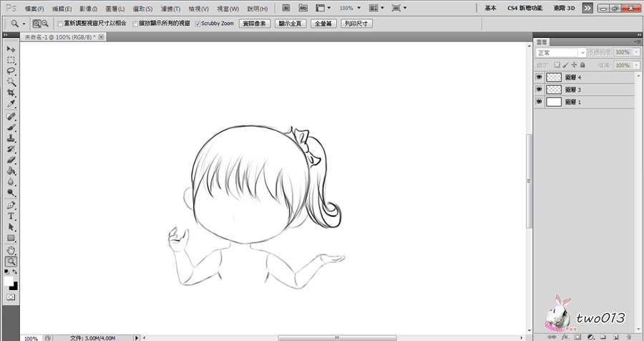Enable 重新調整視窗尺寸以相合 checkbox

click(x=60, y=24)
